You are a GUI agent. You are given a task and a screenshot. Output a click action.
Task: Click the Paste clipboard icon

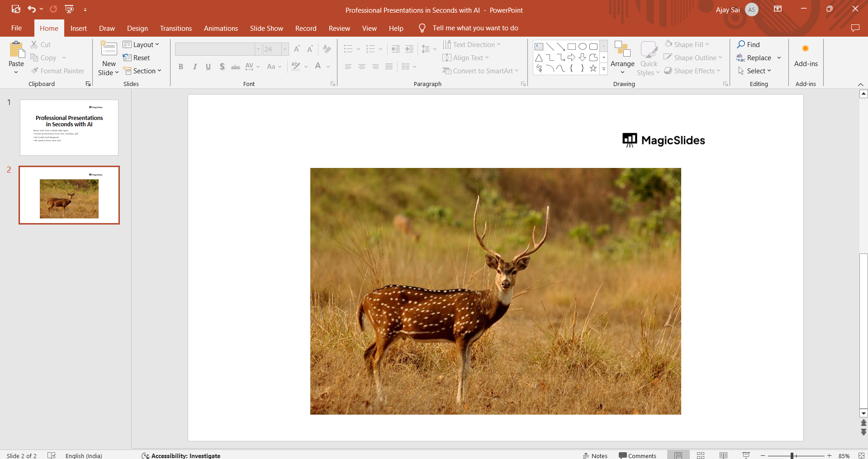(x=17, y=50)
